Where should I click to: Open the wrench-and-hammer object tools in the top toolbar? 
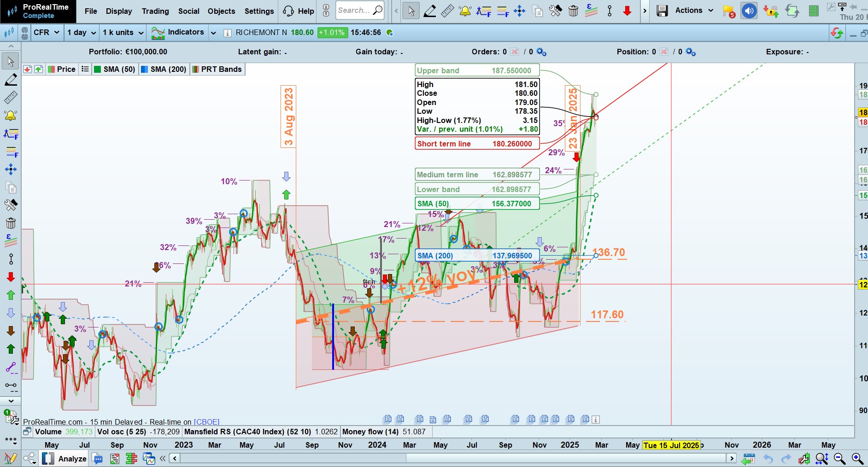point(555,11)
